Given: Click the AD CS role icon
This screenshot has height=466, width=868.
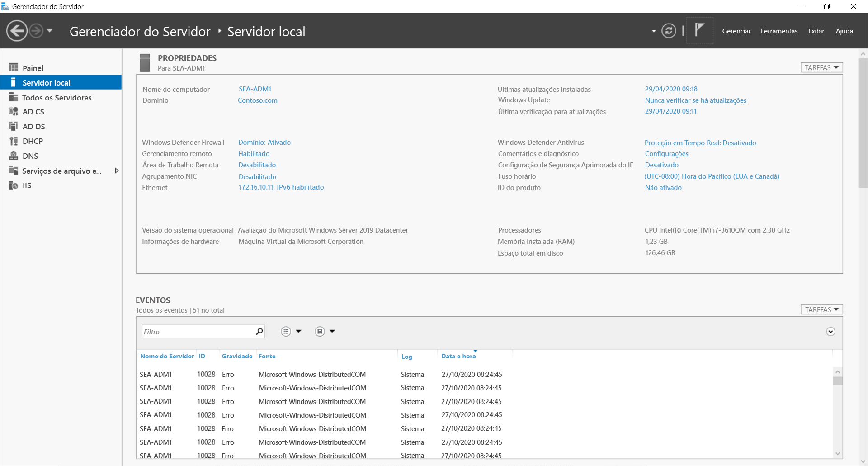Looking at the screenshot, I should tap(14, 112).
